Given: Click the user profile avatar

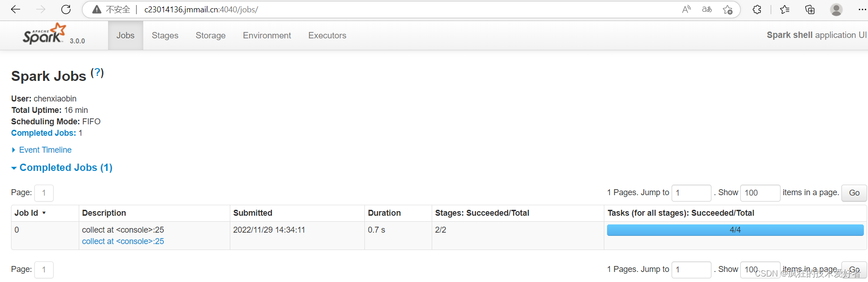Looking at the screenshot, I should click(x=836, y=10).
